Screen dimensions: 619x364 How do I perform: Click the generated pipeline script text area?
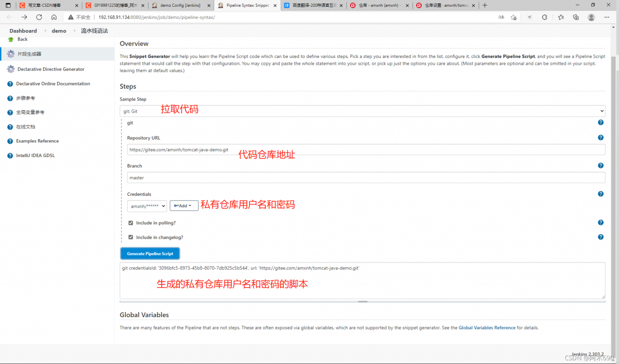coord(362,281)
